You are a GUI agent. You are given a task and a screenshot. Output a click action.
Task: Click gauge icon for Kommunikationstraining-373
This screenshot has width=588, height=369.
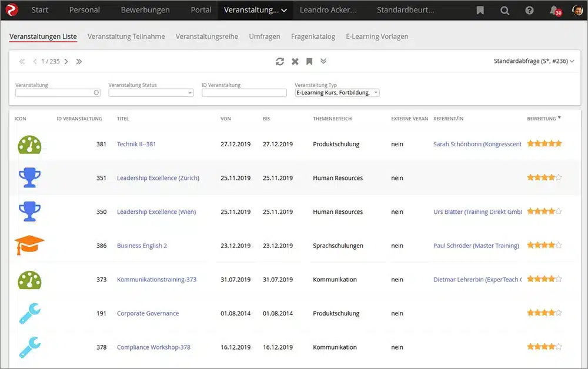click(x=29, y=280)
